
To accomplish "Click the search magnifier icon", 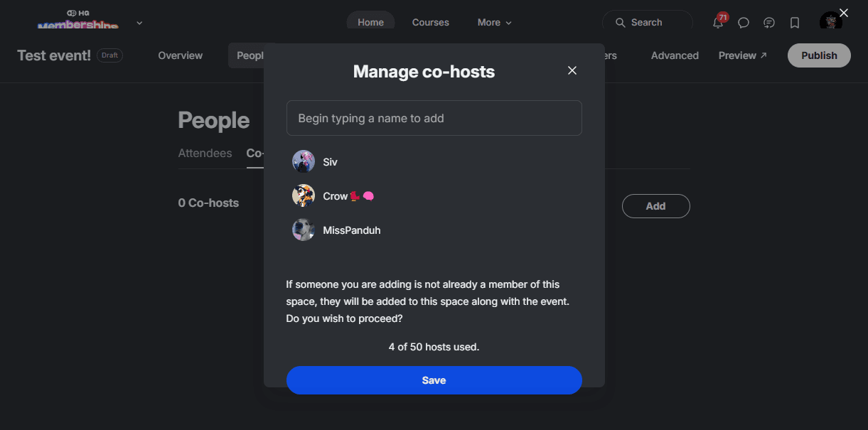I will [621, 23].
